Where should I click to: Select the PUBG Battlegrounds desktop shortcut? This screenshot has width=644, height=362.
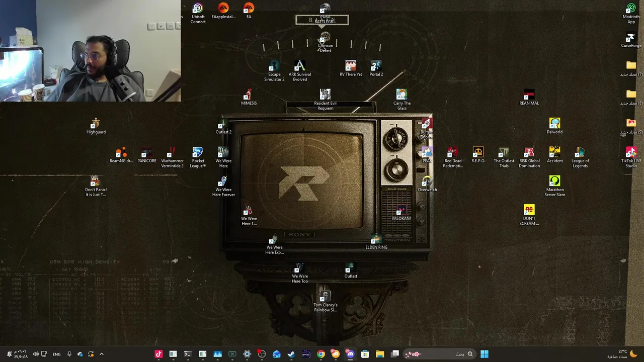pos(325,14)
